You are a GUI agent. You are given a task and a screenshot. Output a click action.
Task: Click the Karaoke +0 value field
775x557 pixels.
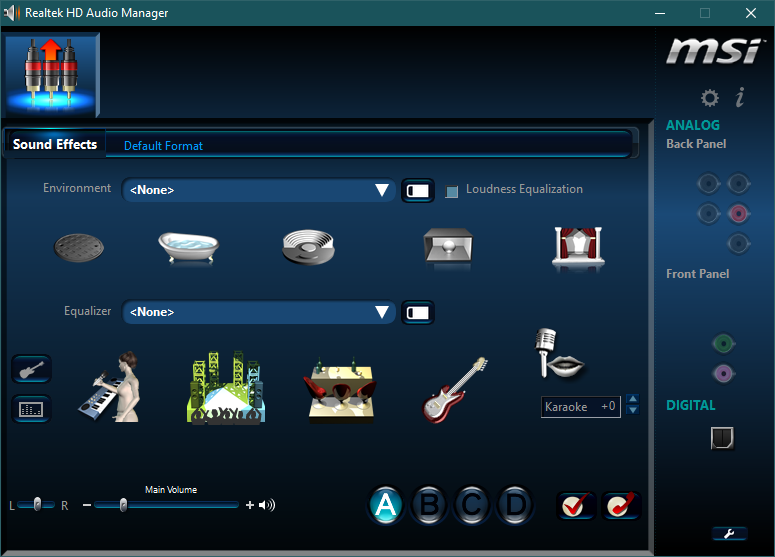tap(581, 407)
